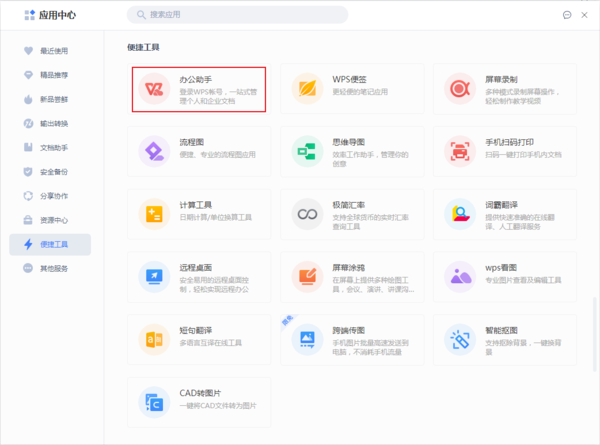Open the 办公助手 app icon
This screenshot has height=445, width=600.
point(154,89)
